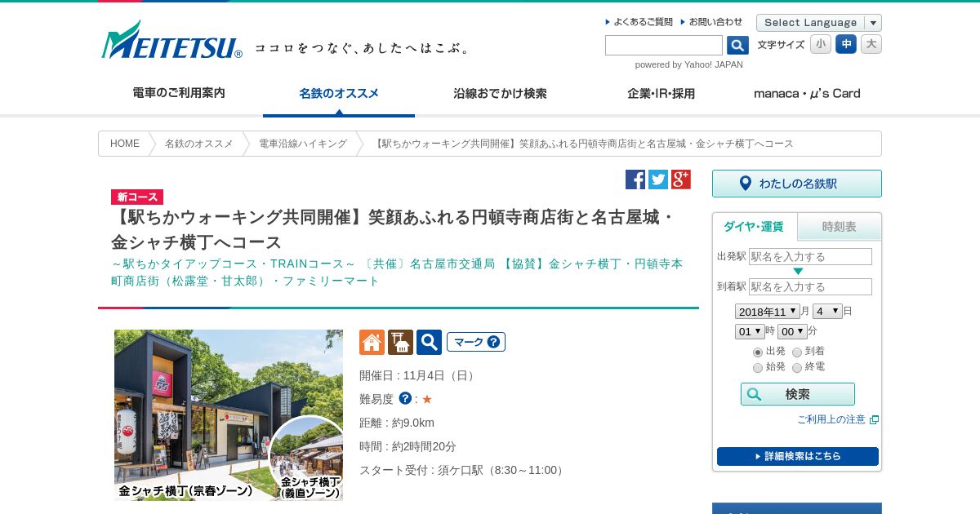Click the 詳細検索はこちら button
The image size is (980, 514).
pos(798,456)
